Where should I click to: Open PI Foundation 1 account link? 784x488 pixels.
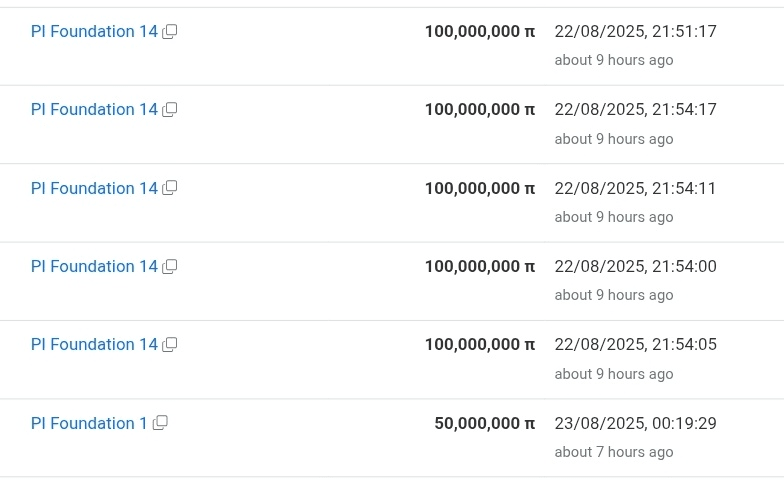point(89,424)
